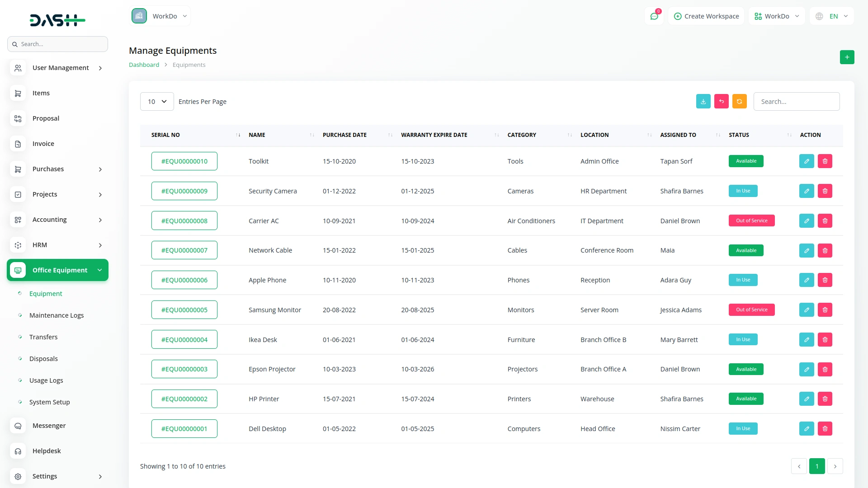Edit the Toolkit equipment row
Image resolution: width=868 pixels, height=488 pixels.
[806, 161]
